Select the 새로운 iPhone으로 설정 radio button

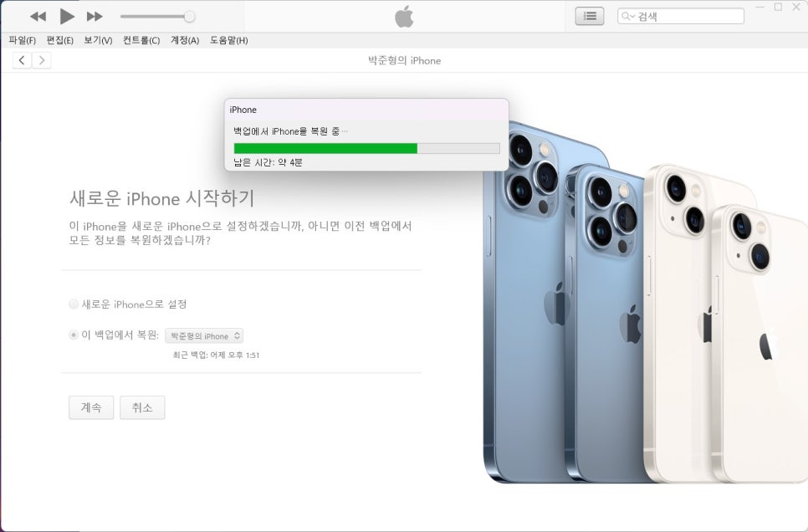tap(74, 304)
